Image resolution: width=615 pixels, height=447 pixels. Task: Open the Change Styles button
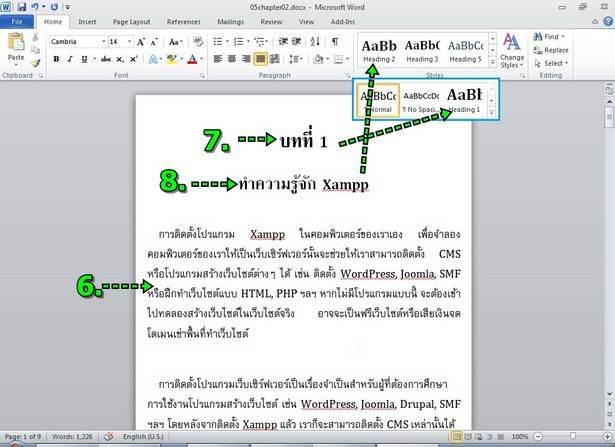(x=512, y=51)
